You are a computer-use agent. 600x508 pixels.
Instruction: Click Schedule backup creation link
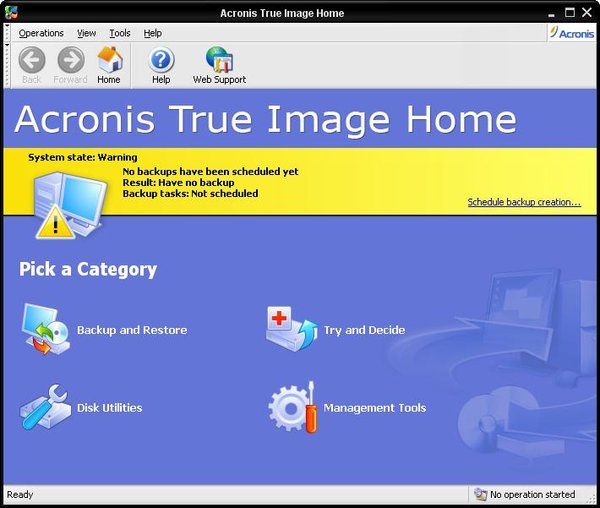coord(524,202)
